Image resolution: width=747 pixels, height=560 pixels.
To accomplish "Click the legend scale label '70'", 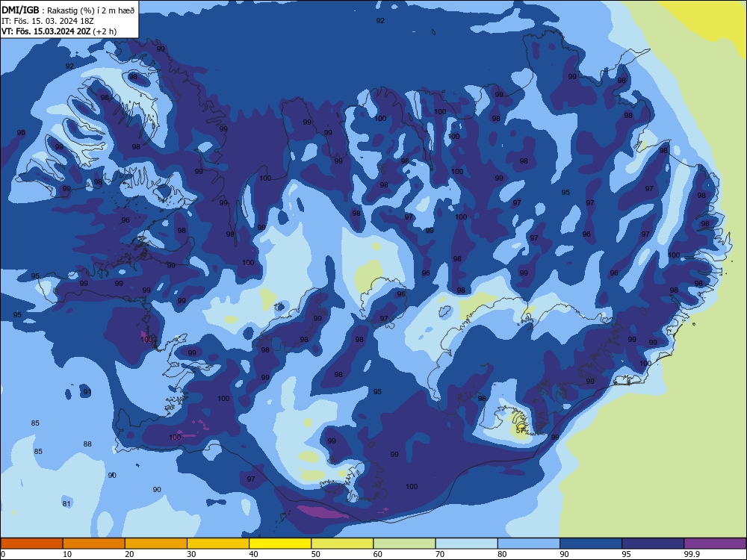I will [440, 554].
